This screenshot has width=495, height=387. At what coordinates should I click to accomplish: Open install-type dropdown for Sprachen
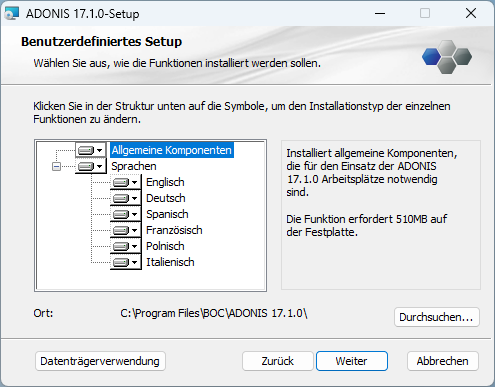coord(91,166)
